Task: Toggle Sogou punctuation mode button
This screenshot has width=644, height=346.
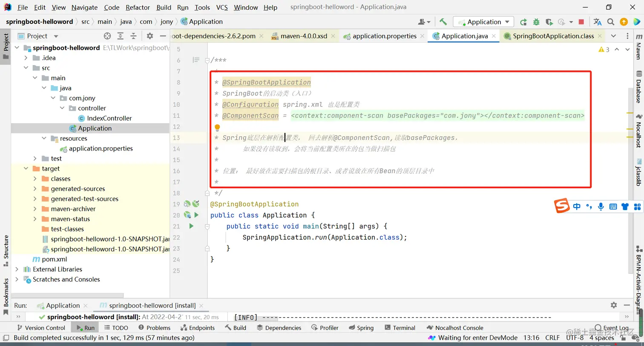Action: (589, 207)
